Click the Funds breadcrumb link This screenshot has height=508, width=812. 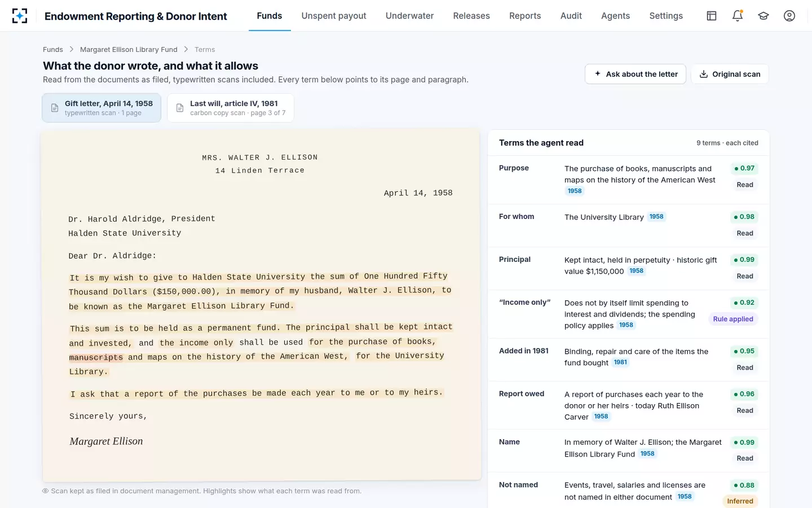pyautogui.click(x=53, y=50)
